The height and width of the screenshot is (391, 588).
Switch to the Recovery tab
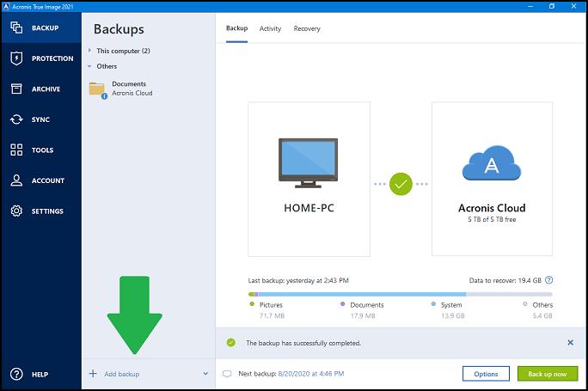coord(307,28)
